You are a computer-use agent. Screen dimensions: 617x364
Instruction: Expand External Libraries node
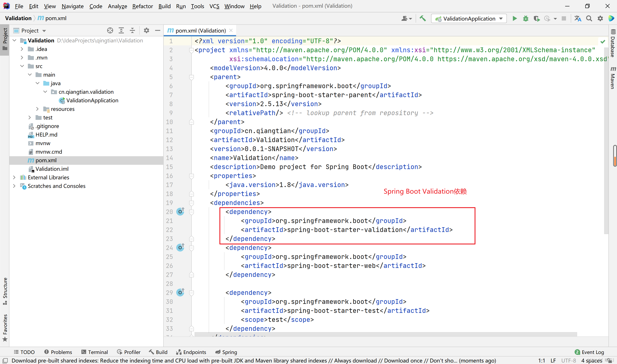(x=14, y=177)
